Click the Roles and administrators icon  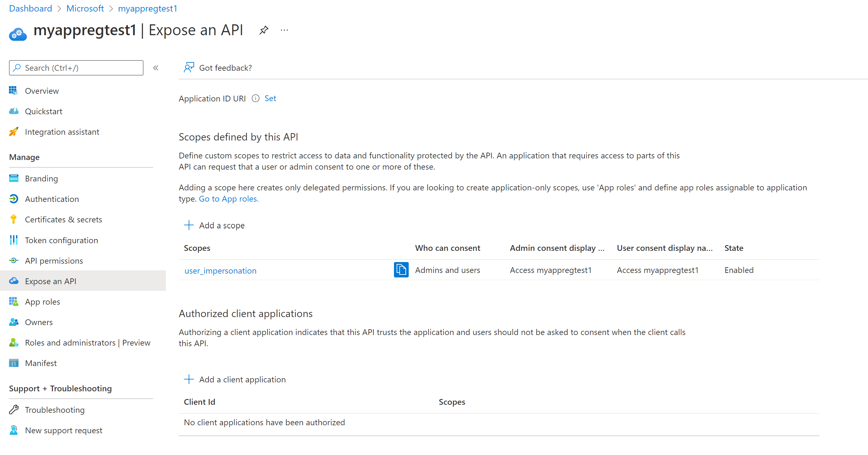(13, 343)
